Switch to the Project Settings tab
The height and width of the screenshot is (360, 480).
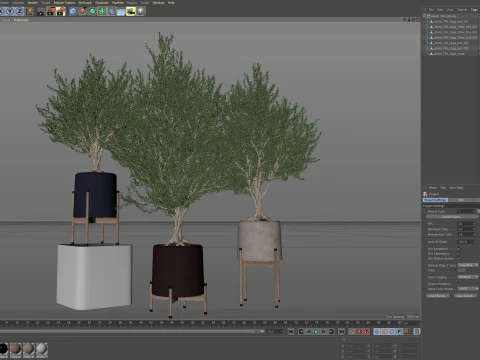(x=435, y=200)
